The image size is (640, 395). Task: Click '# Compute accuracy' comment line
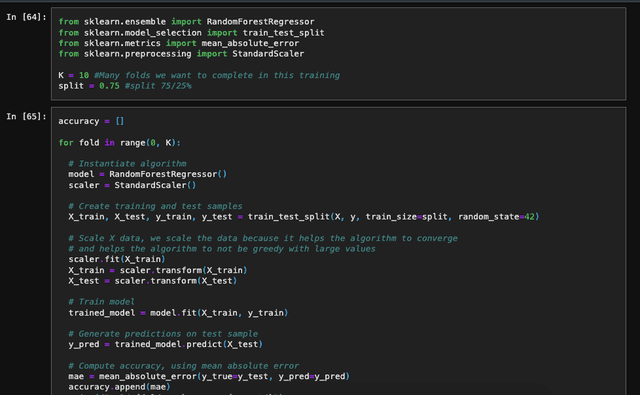(x=184, y=366)
